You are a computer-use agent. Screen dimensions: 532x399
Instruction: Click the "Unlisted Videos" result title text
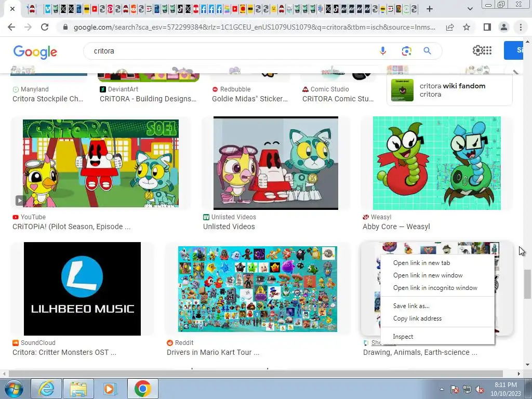[x=229, y=227]
